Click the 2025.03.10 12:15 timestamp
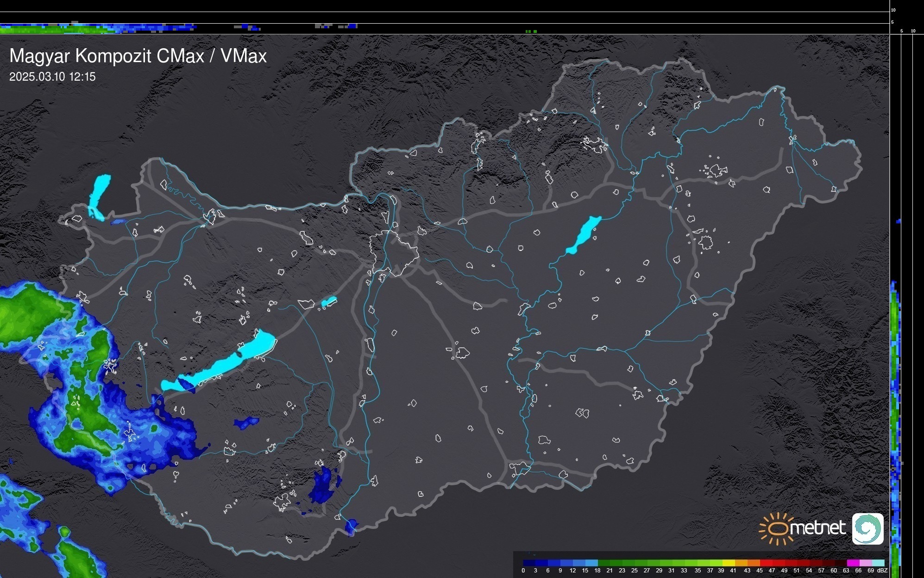The height and width of the screenshot is (578, 924). coord(52,77)
